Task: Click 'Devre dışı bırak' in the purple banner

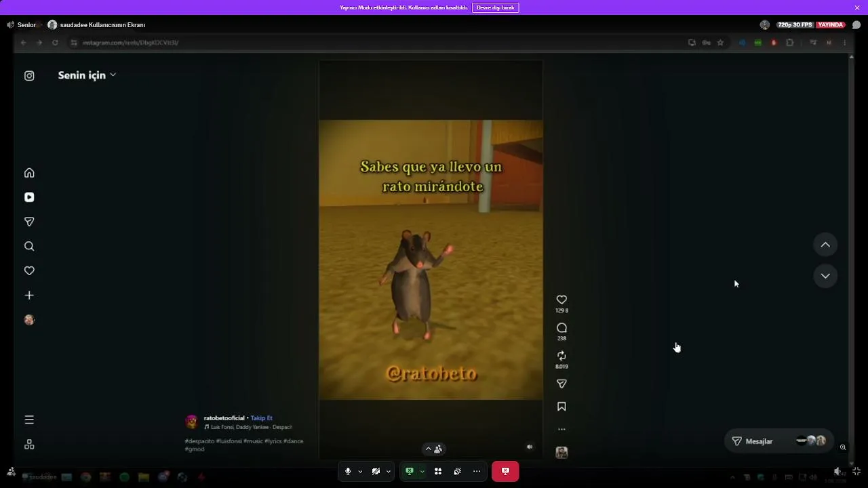Action: pyautogui.click(x=495, y=7)
